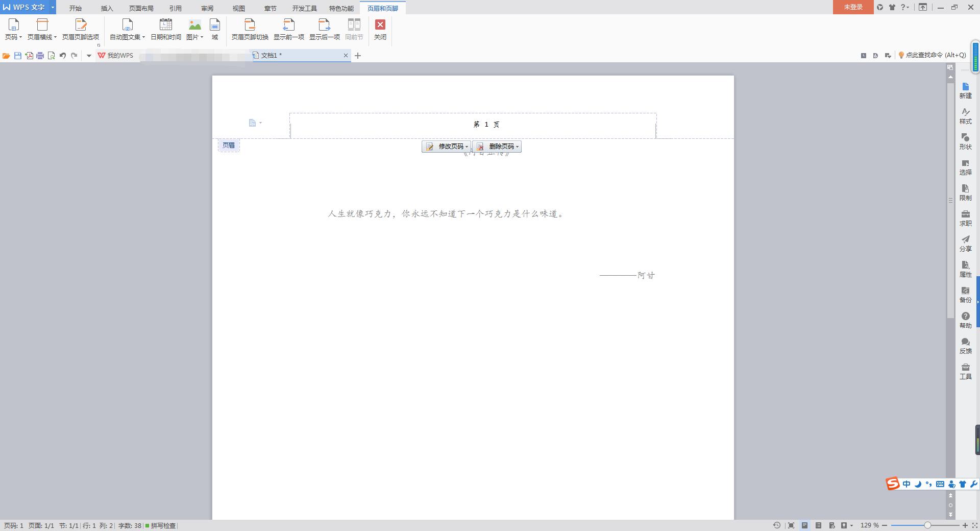
Task: Switch to the 视图 ribbon tab
Action: [239, 8]
